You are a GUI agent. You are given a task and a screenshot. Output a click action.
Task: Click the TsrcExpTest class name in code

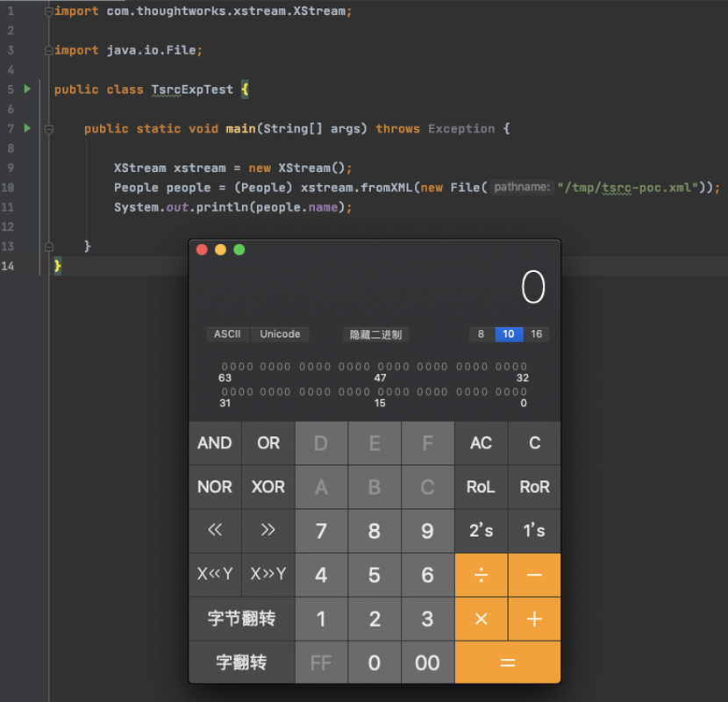point(192,90)
